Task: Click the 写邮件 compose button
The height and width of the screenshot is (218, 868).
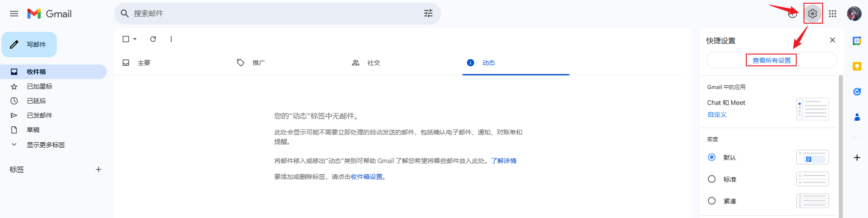Action: tap(30, 45)
